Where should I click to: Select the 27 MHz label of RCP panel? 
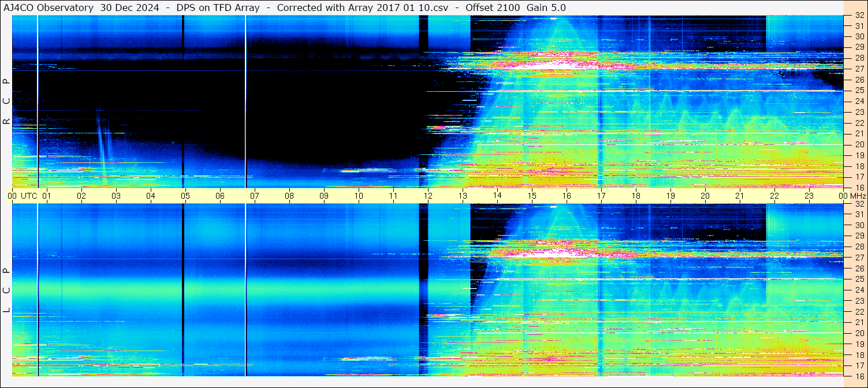(x=859, y=69)
